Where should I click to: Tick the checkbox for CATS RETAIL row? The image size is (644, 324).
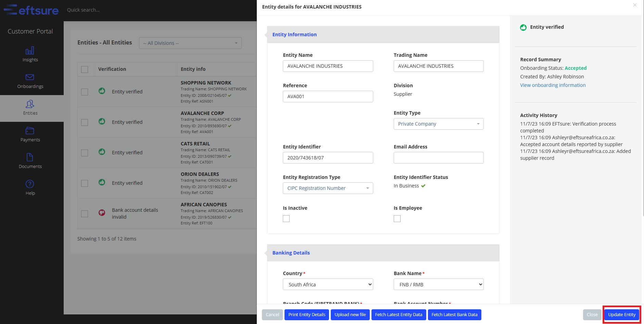tap(85, 153)
